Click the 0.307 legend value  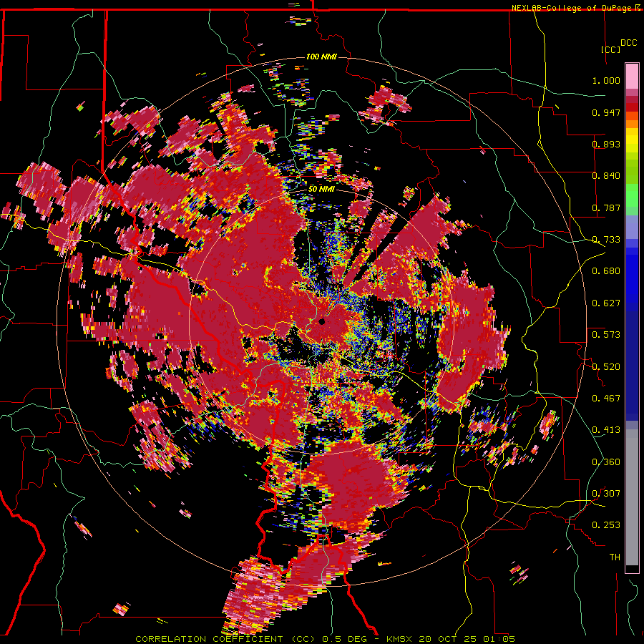tap(606, 494)
